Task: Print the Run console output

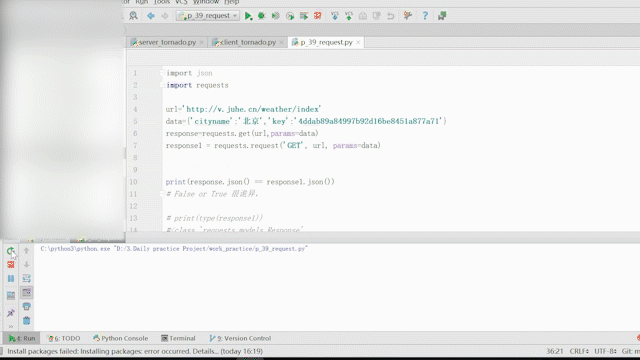Action: pos(27,307)
